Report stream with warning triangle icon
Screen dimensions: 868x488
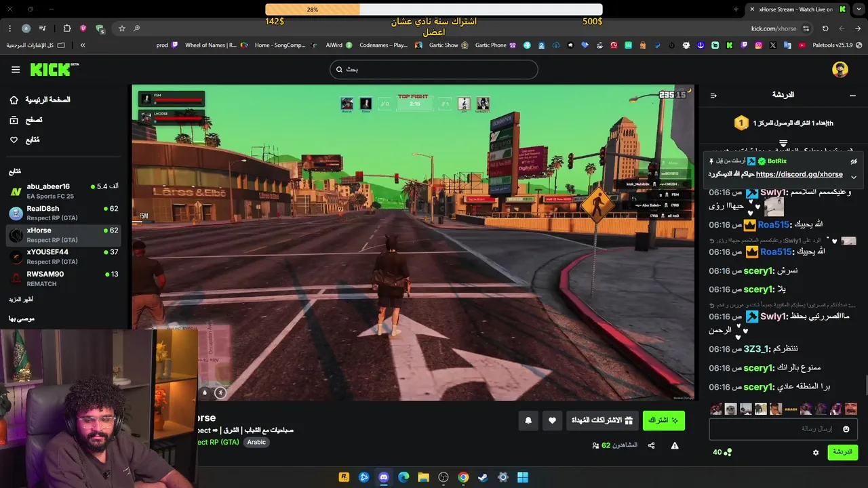click(x=675, y=445)
